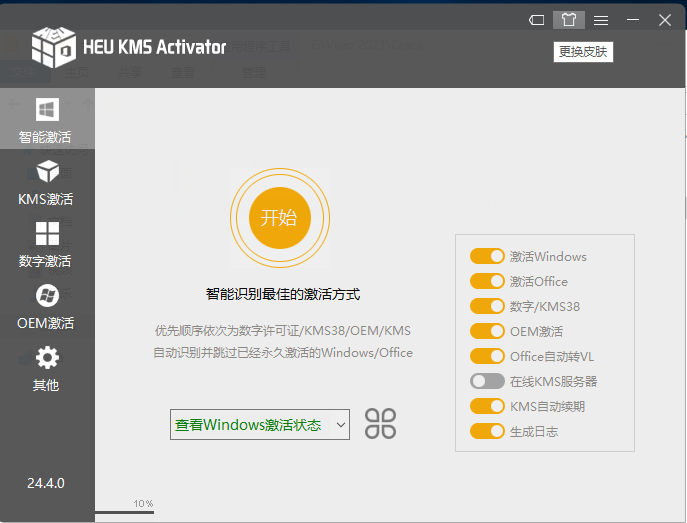The height and width of the screenshot is (523, 687).
Task: Click the HEU KMS Activator cube logo
Action: (54, 44)
